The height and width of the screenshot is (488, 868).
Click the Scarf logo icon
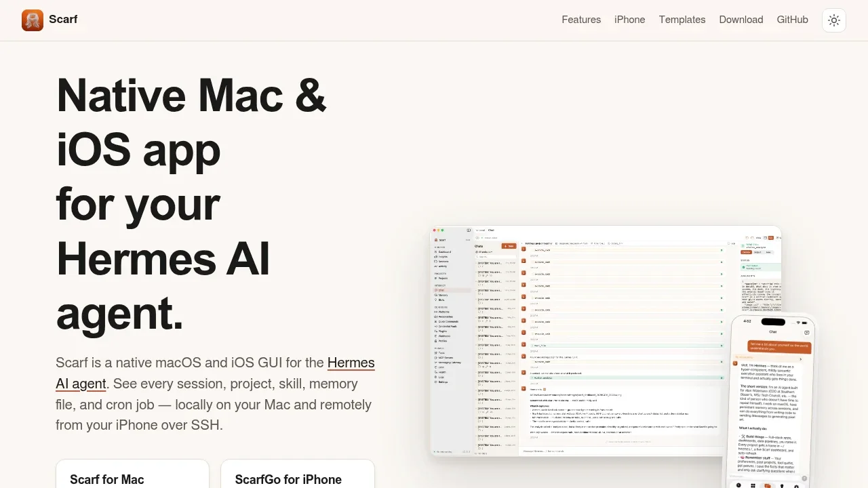point(33,20)
